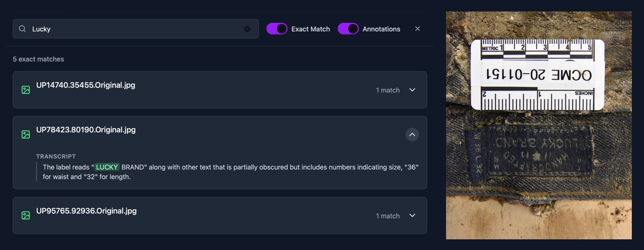
Task: Click the Exact Match label
Action: (310, 29)
